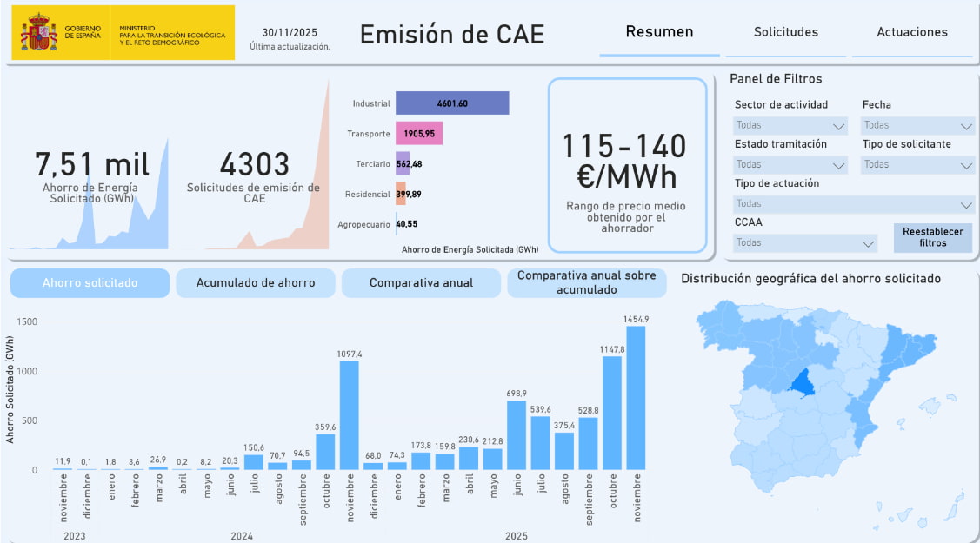Select the Ahorro solicitado view button

[x=90, y=283]
